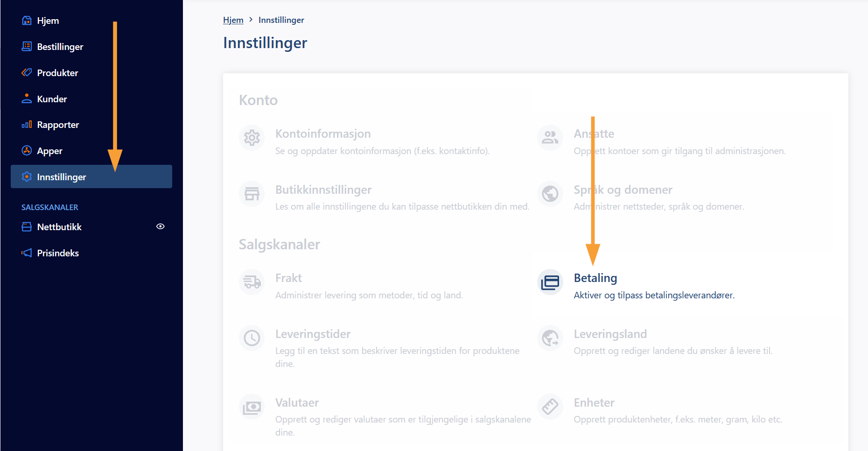Click the Språk og domener globe icon
The image size is (868, 451).
[x=550, y=193]
